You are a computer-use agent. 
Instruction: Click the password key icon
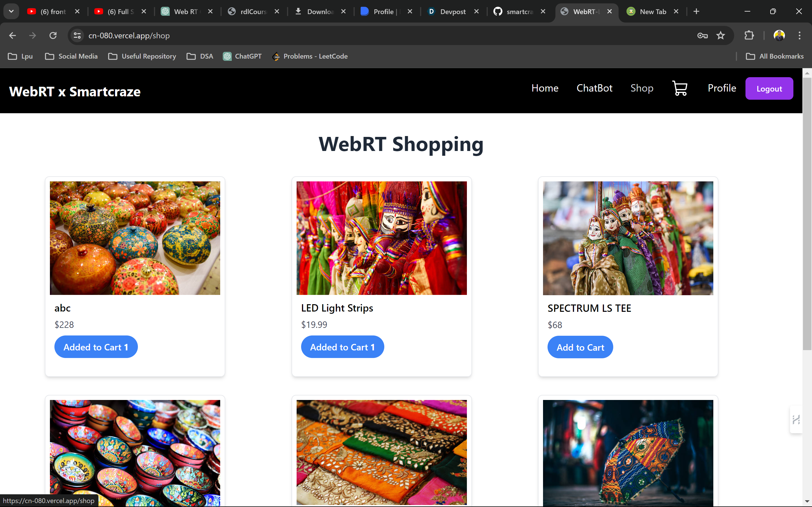(702, 35)
